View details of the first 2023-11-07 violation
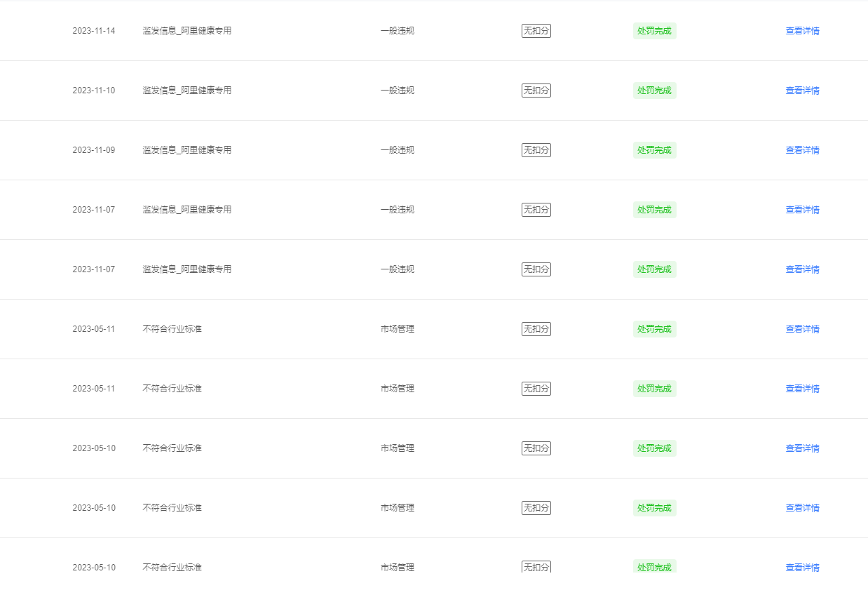Viewport: 868px width, 602px height. point(802,210)
